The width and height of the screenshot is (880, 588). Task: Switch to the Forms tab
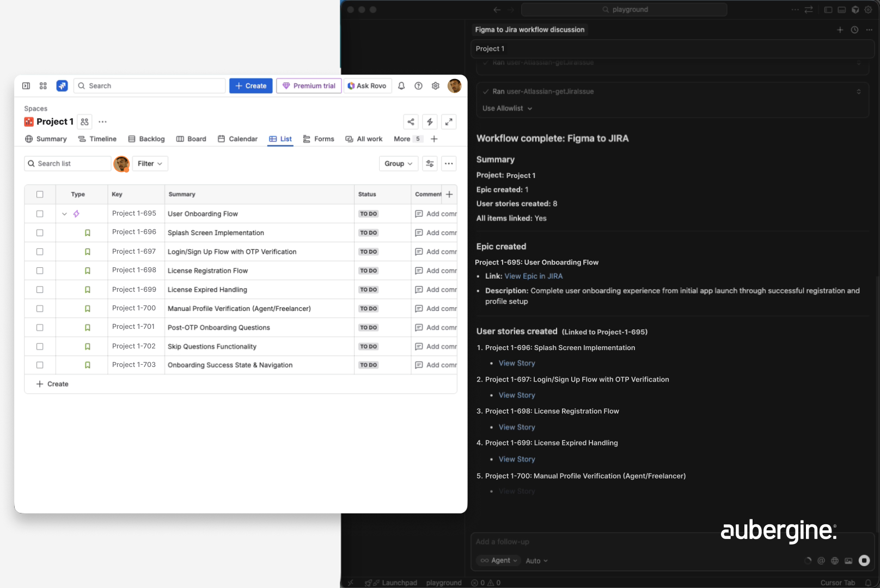(x=319, y=139)
